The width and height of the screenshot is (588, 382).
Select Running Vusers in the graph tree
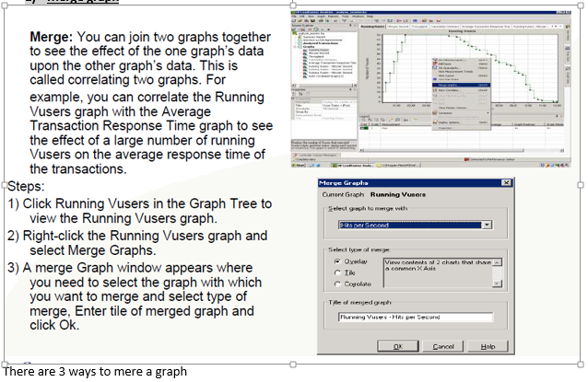[x=319, y=50]
